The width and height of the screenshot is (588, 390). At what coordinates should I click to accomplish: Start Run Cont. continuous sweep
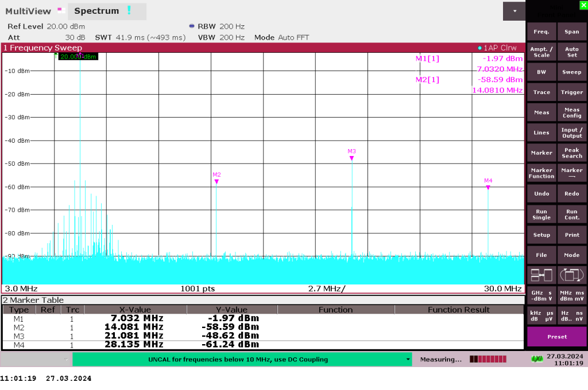572,214
